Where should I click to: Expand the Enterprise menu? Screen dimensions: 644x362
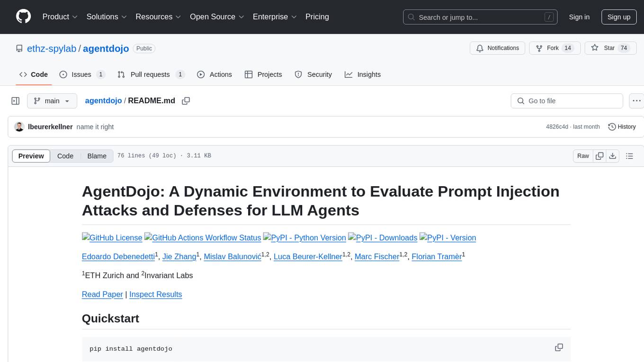coord(275,17)
